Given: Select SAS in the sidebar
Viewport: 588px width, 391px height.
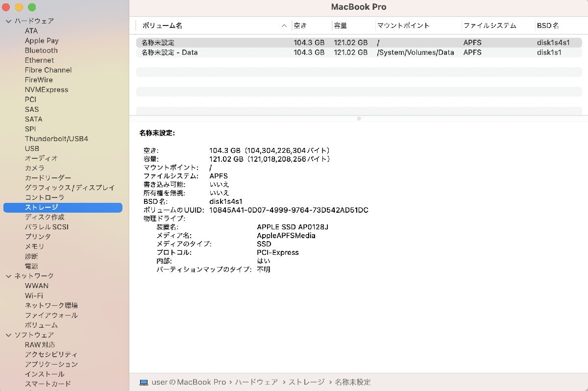Looking at the screenshot, I should (x=32, y=109).
